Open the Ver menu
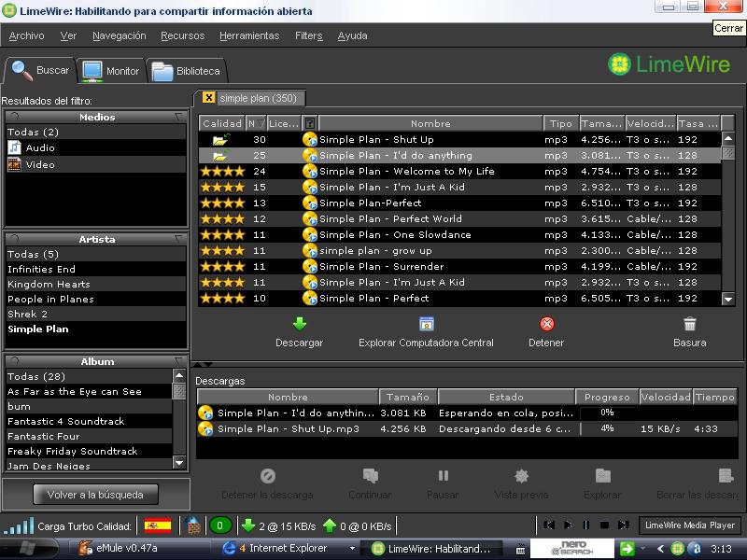This screenshot has height=560, width=747. (x=68, y=35)
